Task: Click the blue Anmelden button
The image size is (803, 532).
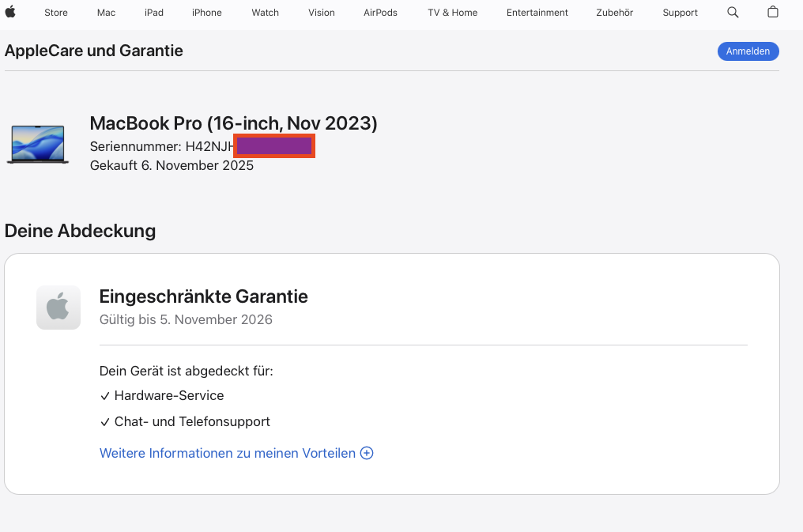Action: (748, 51)
